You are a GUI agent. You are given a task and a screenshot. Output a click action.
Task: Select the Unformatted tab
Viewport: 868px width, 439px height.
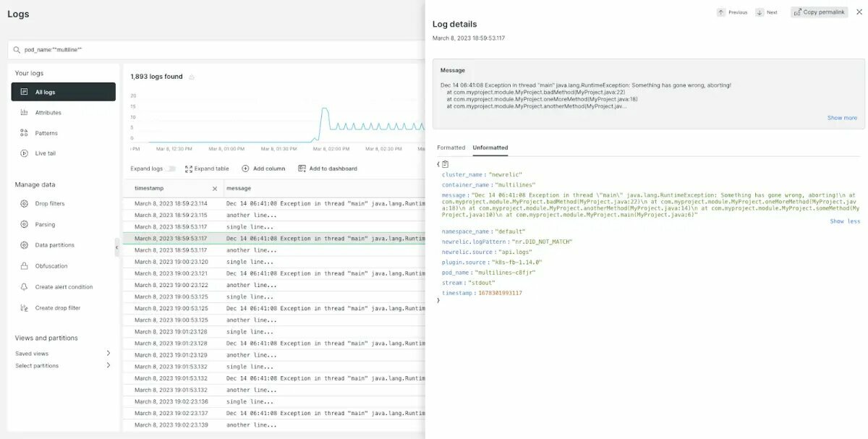[x=490, y=148]
